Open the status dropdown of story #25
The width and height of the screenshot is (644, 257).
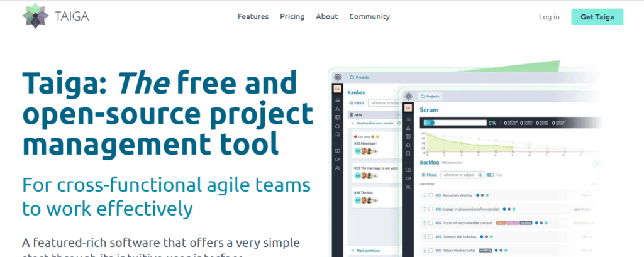[x=586, y=251]
